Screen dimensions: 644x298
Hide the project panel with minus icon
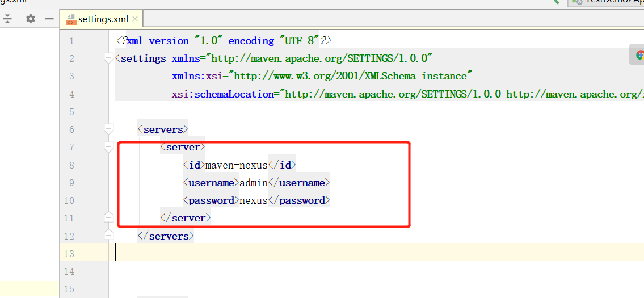pyautogui.click(x=49, y=19)
